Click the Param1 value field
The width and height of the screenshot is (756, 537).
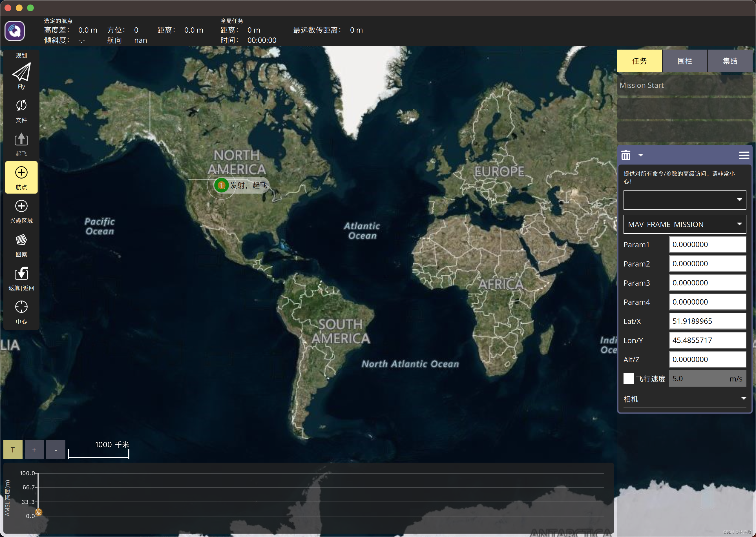[x=707, y=244]
